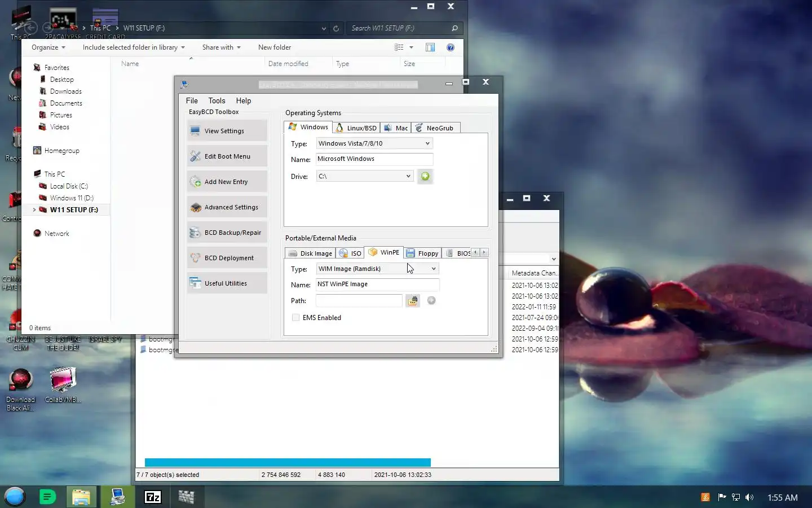812x508 pixels.
Task: Open Useful Utilities page
Action: tap(227, 283)
